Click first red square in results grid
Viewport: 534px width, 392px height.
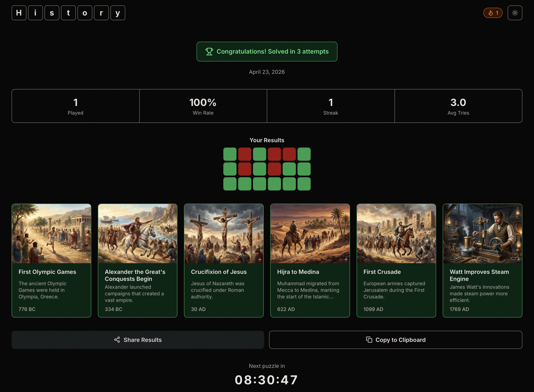click(245, 154)
